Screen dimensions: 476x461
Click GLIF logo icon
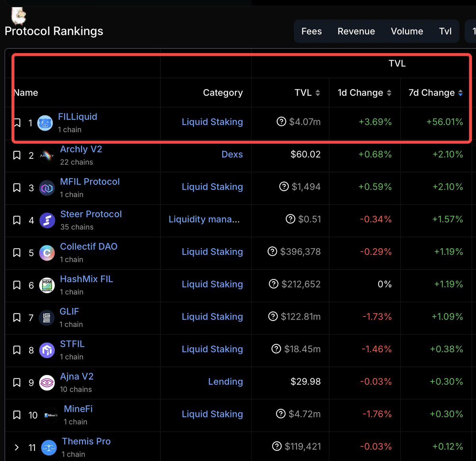(46, 318)
